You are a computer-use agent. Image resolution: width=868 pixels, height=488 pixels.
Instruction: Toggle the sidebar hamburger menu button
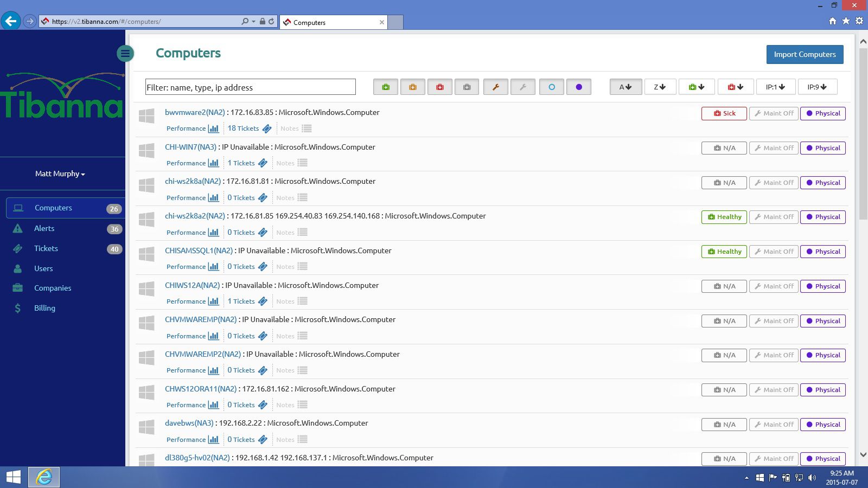pos(125,53)
